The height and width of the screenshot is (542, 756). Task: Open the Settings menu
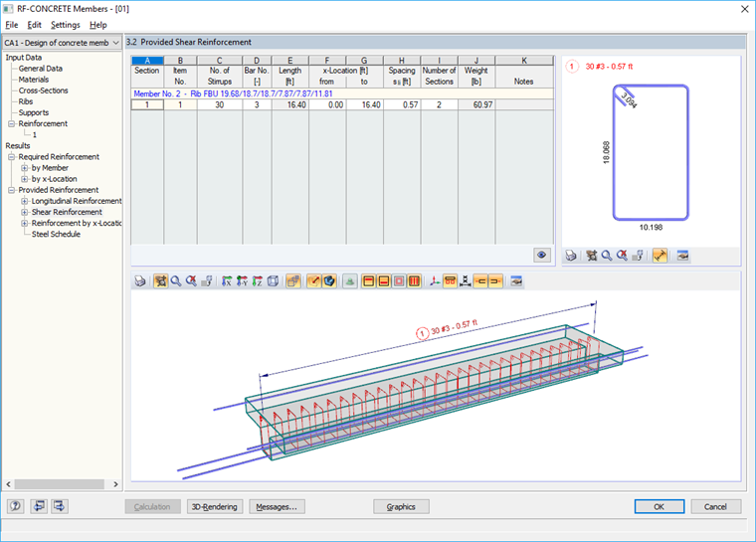click(x=65, y=25)
